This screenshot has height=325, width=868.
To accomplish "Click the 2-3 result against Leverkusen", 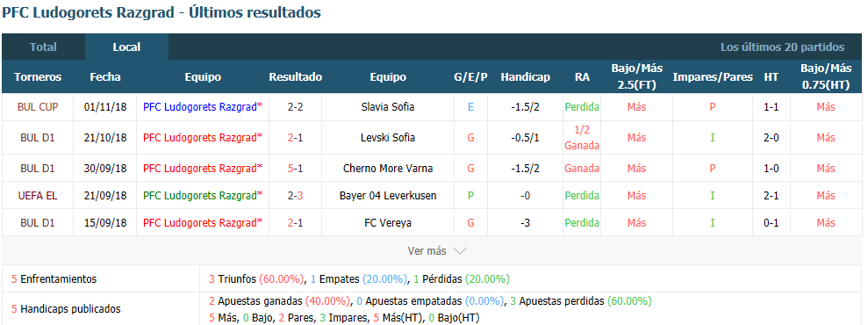I will coord(295,196).
